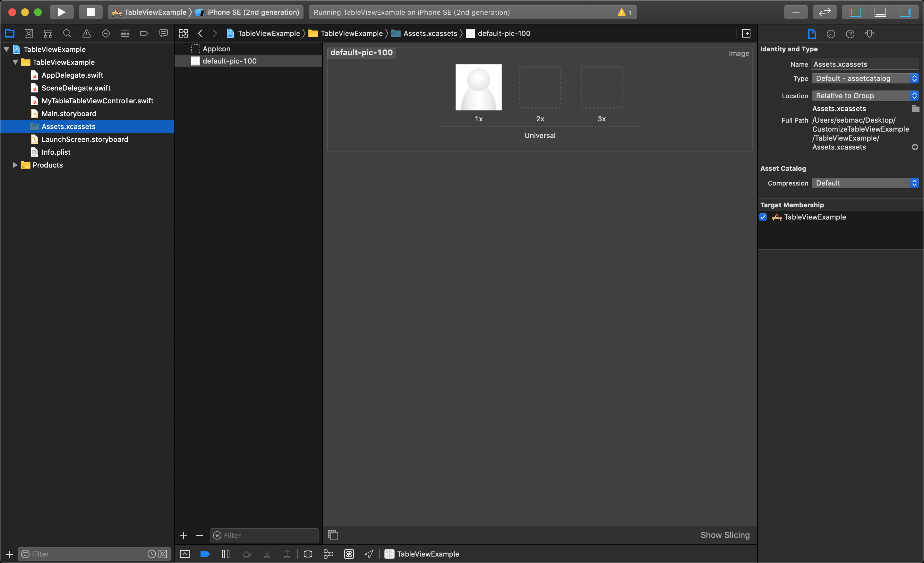Focus the asset catalog Filter field
Screen dimensions: 924x563
click(x=264, y=535)
